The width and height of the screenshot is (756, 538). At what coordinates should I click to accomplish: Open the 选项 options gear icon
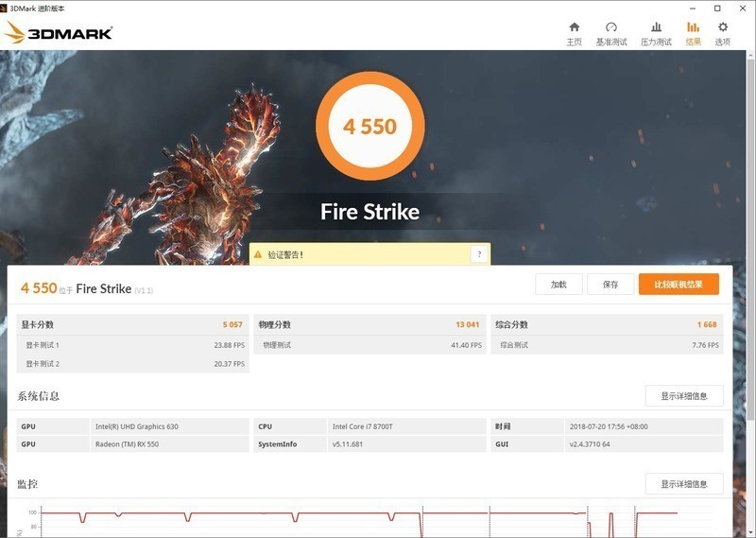[722, 34]
